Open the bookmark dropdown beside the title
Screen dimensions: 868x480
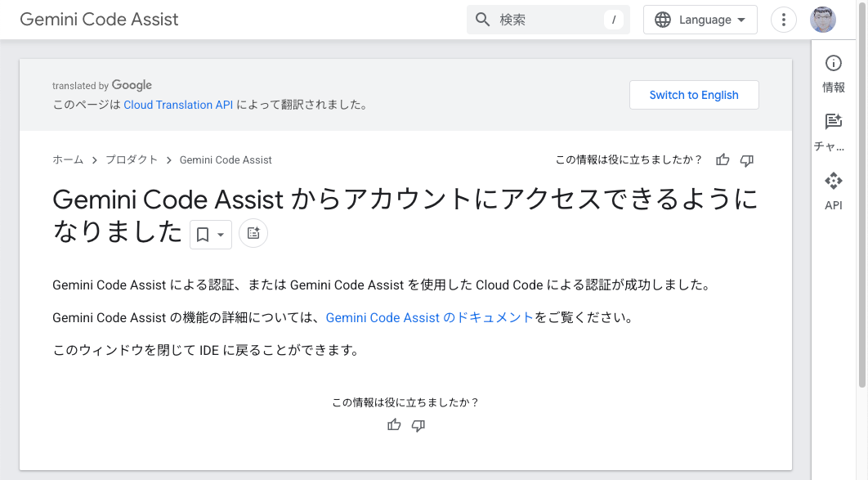coord(211,234)
